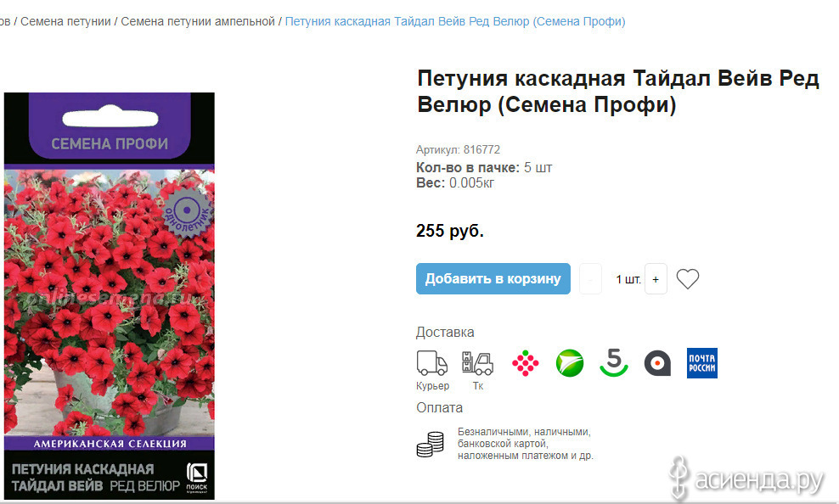839x504 pixels.
Task: Select the Почта России delivery icon
Action: pos(702,363)
